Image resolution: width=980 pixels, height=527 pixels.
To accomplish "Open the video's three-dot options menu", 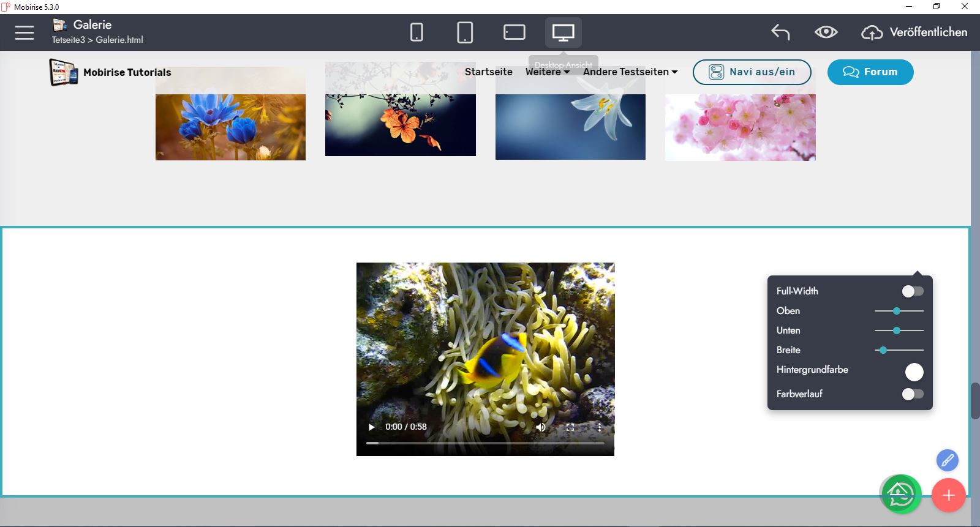I will point(599,427).
